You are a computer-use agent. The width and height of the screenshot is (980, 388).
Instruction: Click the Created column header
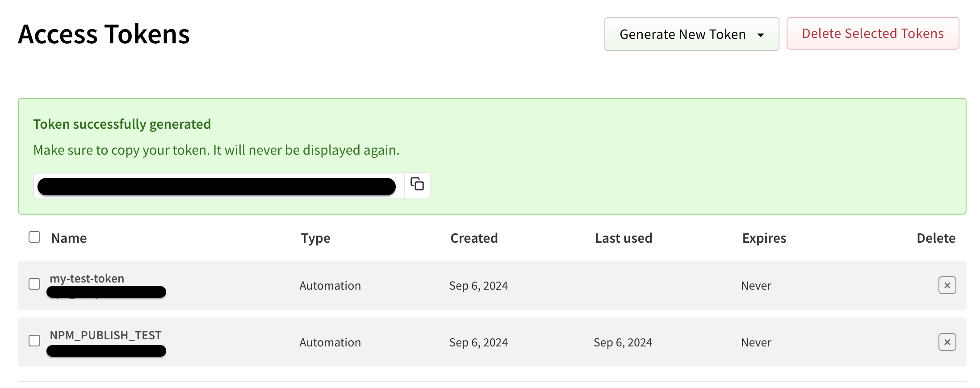point(473,238)
